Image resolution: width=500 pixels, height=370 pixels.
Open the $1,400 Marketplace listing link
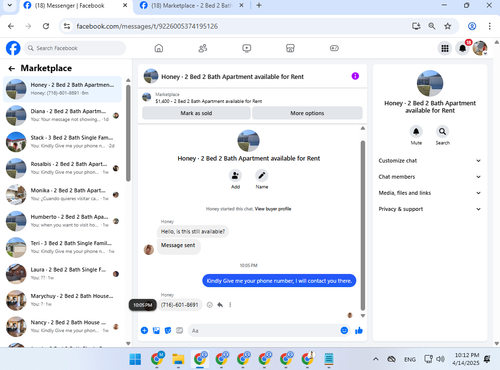(209, 101)
